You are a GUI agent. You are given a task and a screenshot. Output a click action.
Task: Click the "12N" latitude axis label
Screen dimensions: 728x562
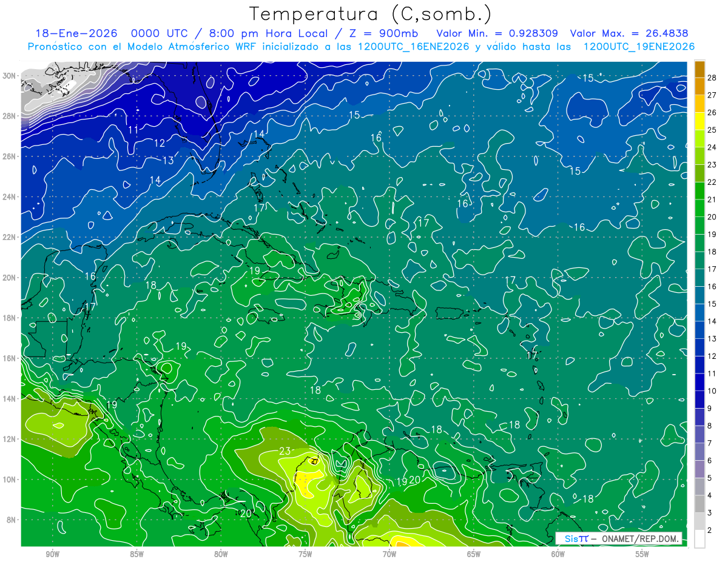click(9, 439)
